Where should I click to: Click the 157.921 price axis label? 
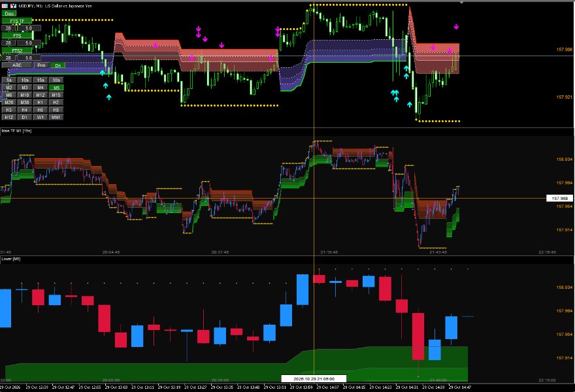(x=564, y=97)
